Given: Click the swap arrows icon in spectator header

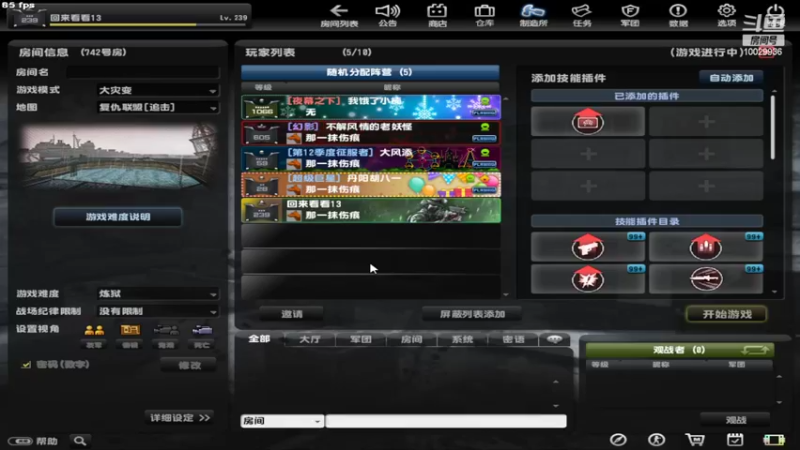Looking at the screenshot, I should [x=755, y=350].
